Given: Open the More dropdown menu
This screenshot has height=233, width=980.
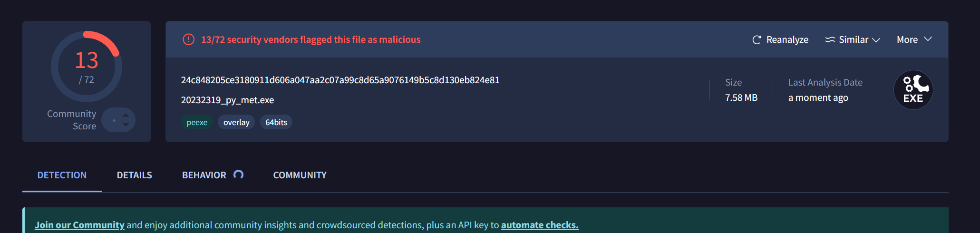Looking at the screenshot, I should [x=914, y=40].
